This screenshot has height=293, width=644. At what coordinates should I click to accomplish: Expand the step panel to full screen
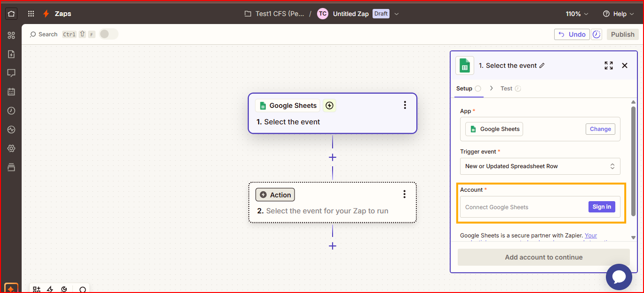[609, 65]
